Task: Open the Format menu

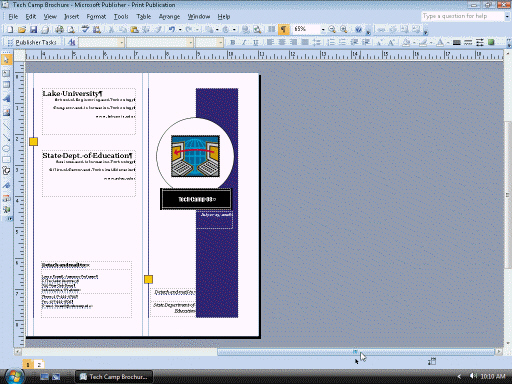Action: point(96,16)
